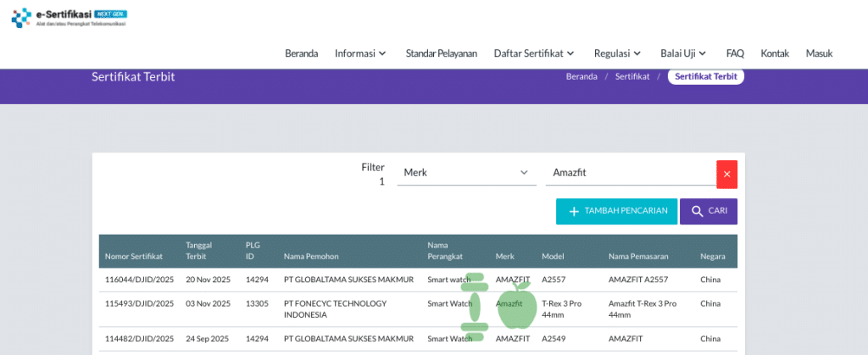Click the Beranda breadcrumb link
The height and width of the screenshot is (355, 868).
581,76
